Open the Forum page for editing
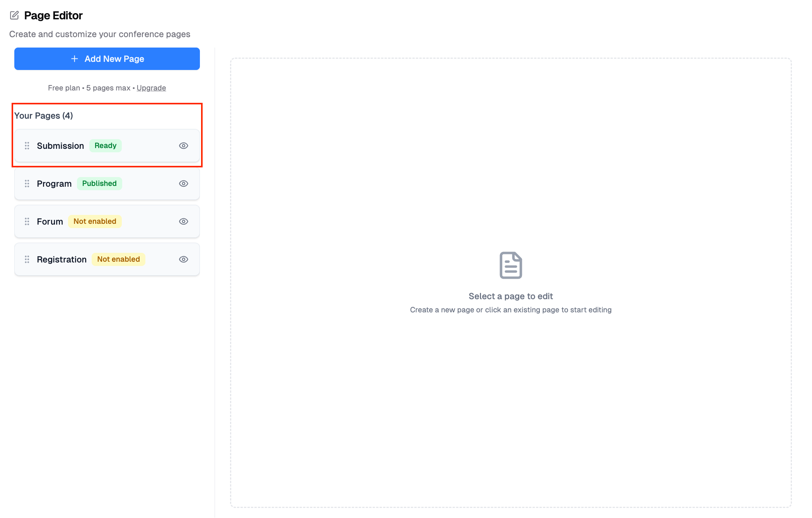Viewport: 812px width, 518px height. tap(50, 222)
